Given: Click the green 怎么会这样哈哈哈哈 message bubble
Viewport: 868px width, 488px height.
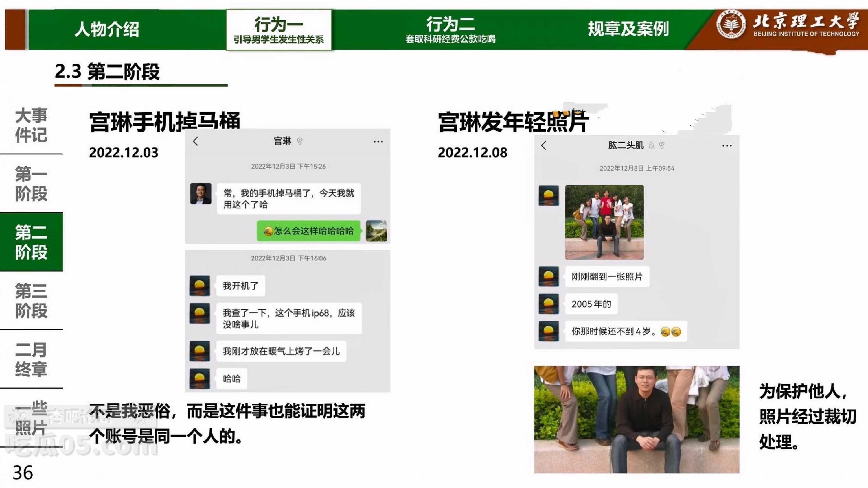Looking at the screenshot, I should coord(308,231).
